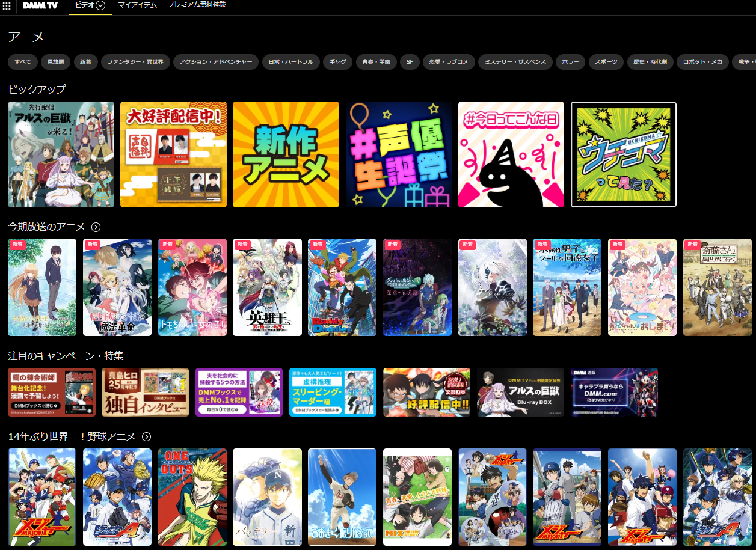756x550 pixels.
Task: Open the バッテリー anime poster
Action: 267,497
